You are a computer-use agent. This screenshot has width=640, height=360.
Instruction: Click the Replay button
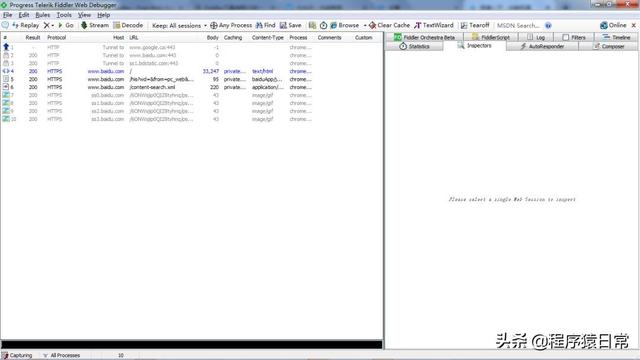(x=26, y=25)
